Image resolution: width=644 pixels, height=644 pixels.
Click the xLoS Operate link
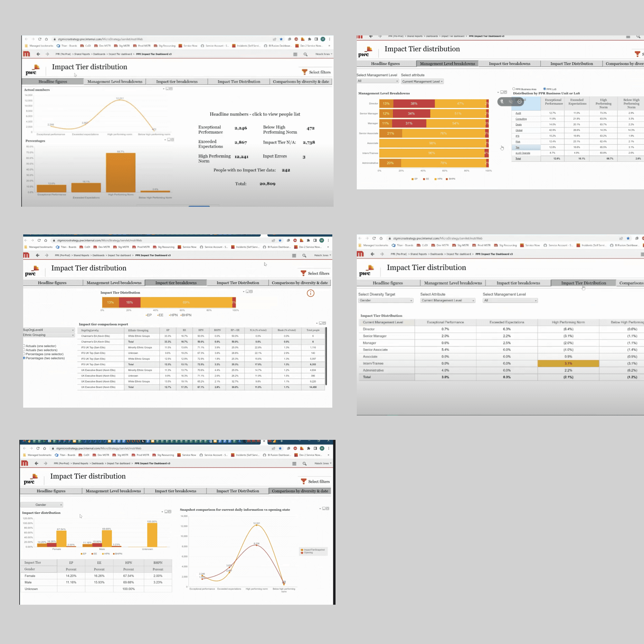pyautogui.click(x=522, y=153)
